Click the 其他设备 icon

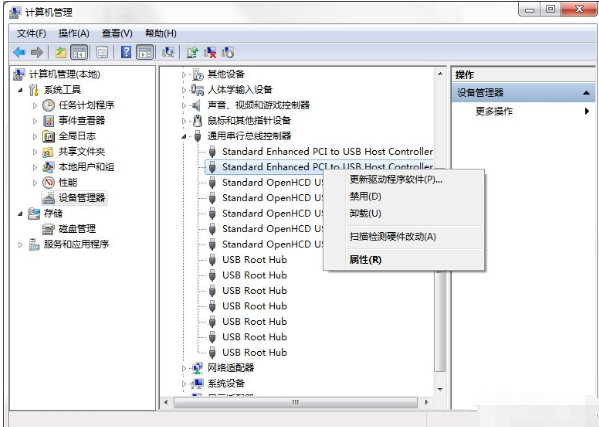tap(198, 74)
